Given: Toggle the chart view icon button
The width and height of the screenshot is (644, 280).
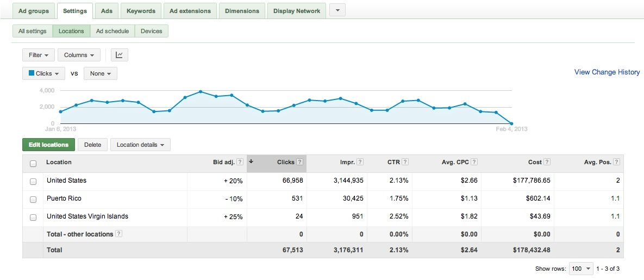Looking at the screenshot, I should [119, 55].
